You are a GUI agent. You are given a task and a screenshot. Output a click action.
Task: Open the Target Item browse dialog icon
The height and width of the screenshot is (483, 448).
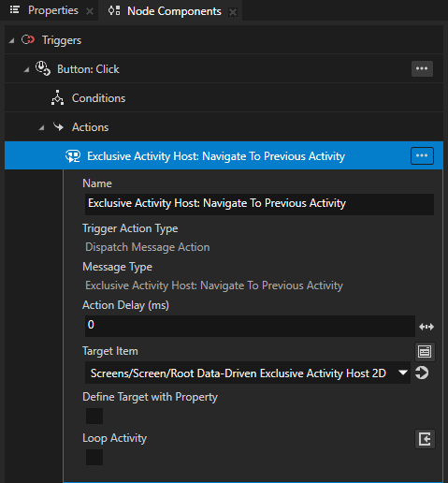425,352
